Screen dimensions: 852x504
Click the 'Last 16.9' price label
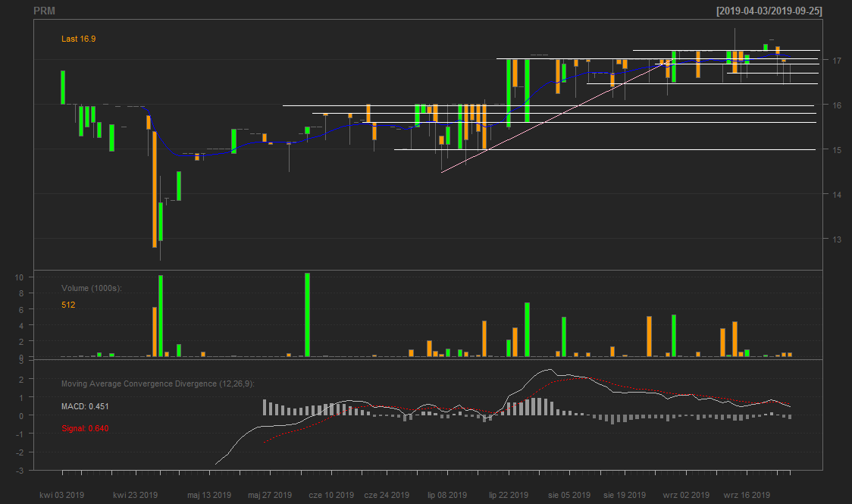(x=78, y=39)
